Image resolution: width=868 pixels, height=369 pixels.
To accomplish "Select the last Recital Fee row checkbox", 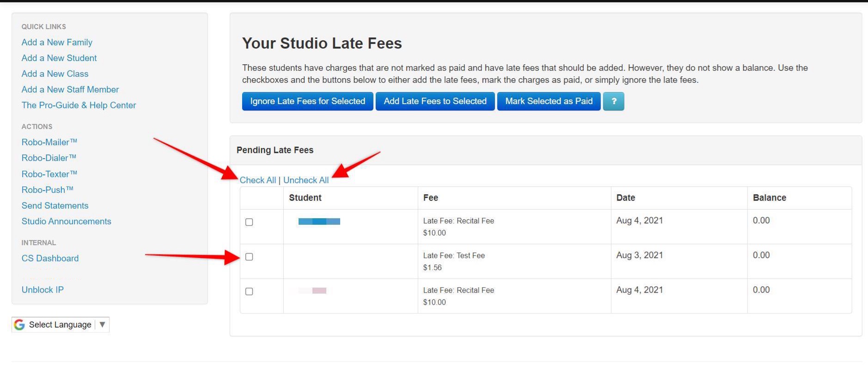I will [x=249, y=292].
